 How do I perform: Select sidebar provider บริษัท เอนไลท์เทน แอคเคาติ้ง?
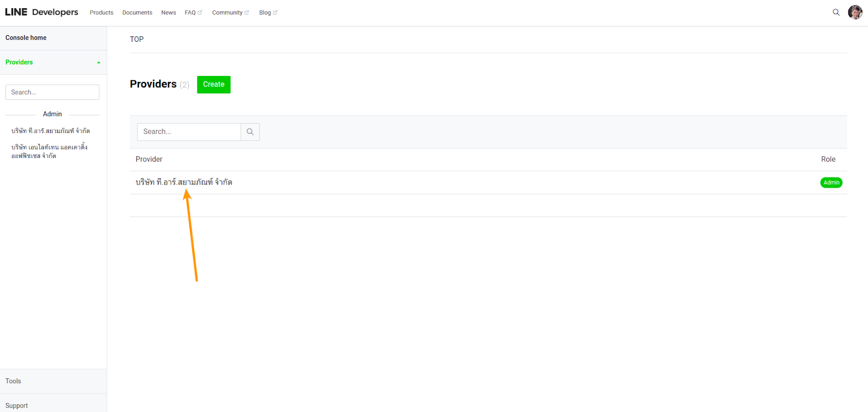[x=49, y=151]
